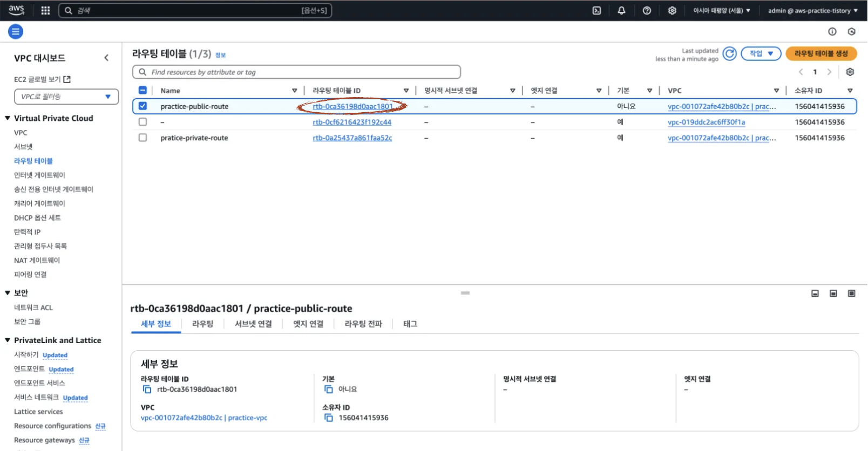Copy the route table ID in details
Viewport: 868px width, 451px height.
tap(147, 389)
